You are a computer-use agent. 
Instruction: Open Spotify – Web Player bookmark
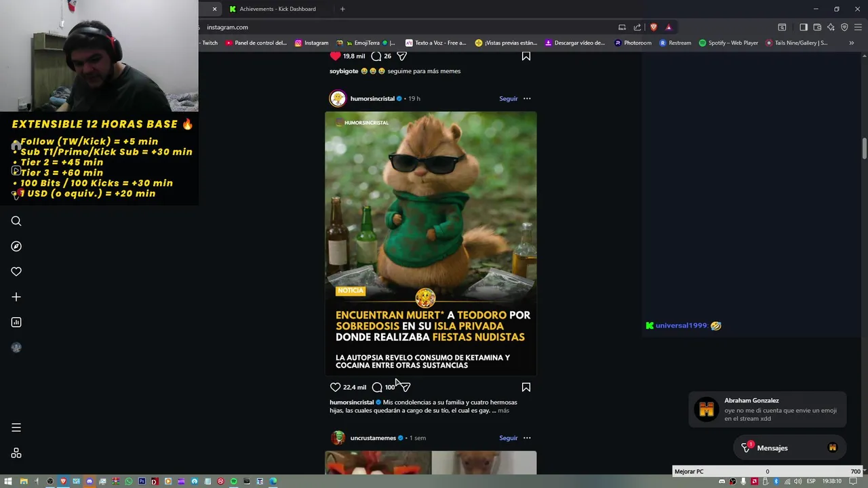pyautogui.click(x=728, y=43)
